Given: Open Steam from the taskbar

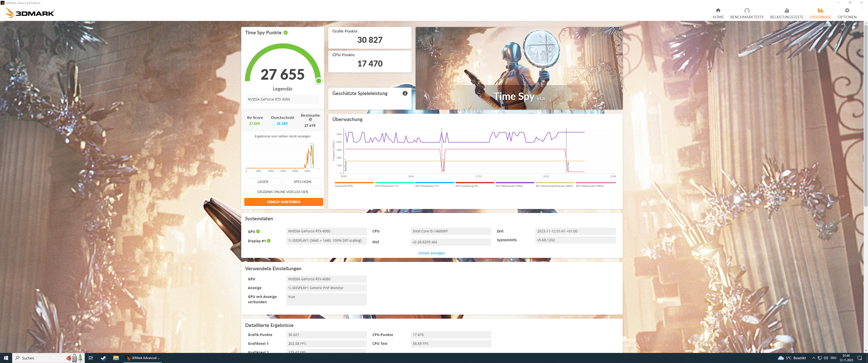Looking at the screenshot, I should coord(103,358).
